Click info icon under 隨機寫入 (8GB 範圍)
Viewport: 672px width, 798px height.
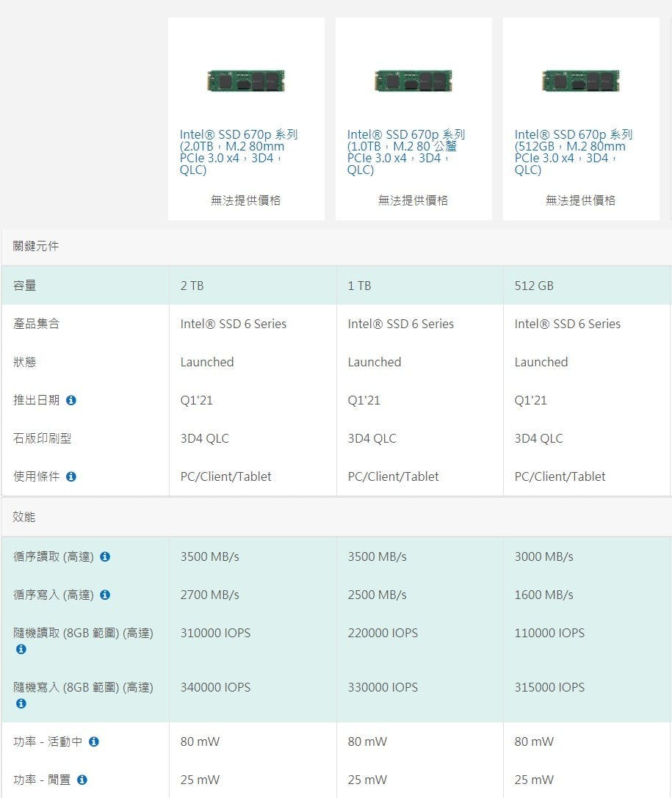tap(21, 704)
